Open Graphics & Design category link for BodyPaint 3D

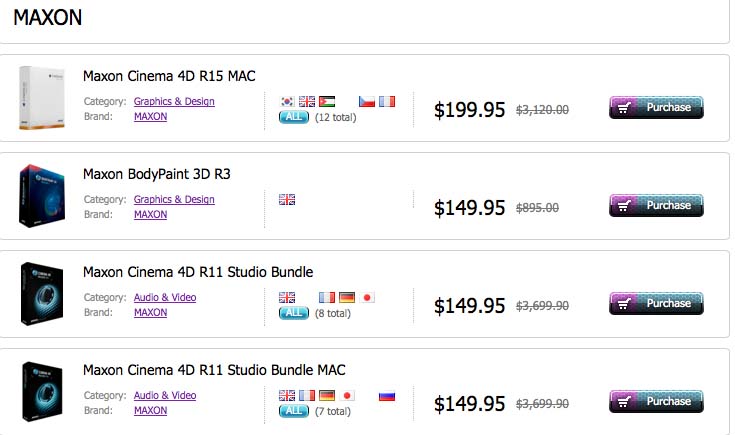(x=174, y=199)
